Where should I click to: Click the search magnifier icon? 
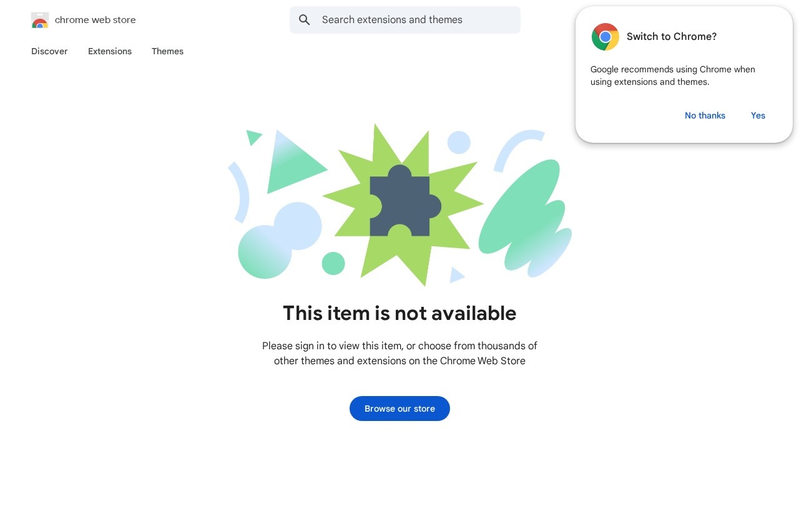(x=304, y=20)
